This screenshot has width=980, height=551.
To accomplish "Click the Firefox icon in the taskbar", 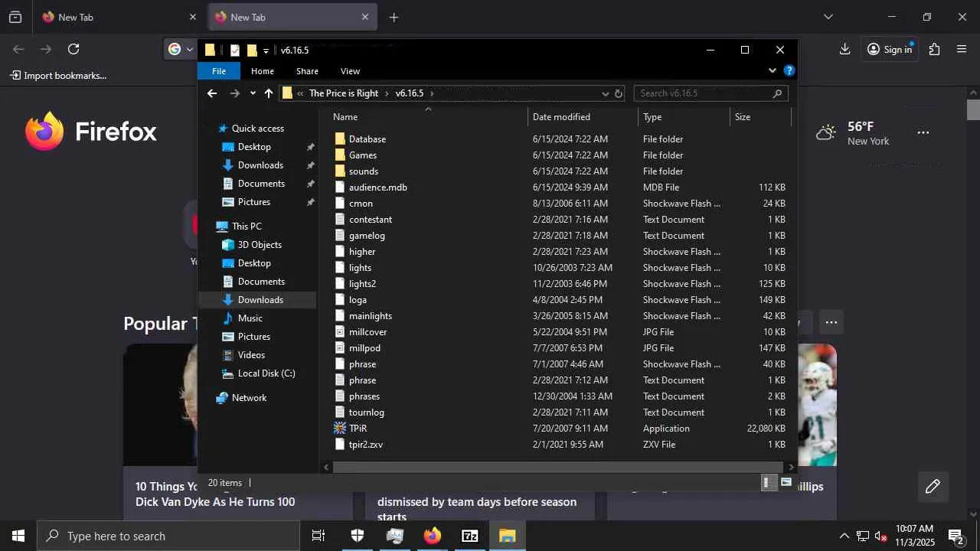I will pos(433,536).
